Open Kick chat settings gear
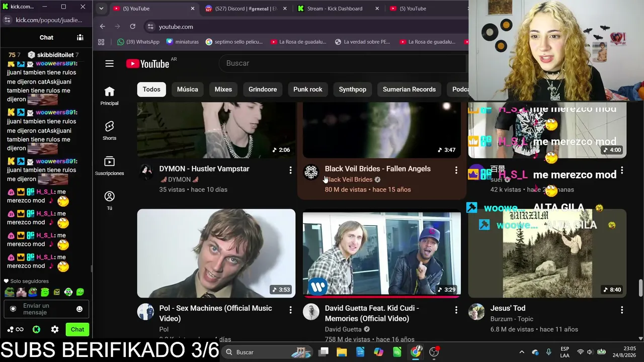 click(55, 330)
